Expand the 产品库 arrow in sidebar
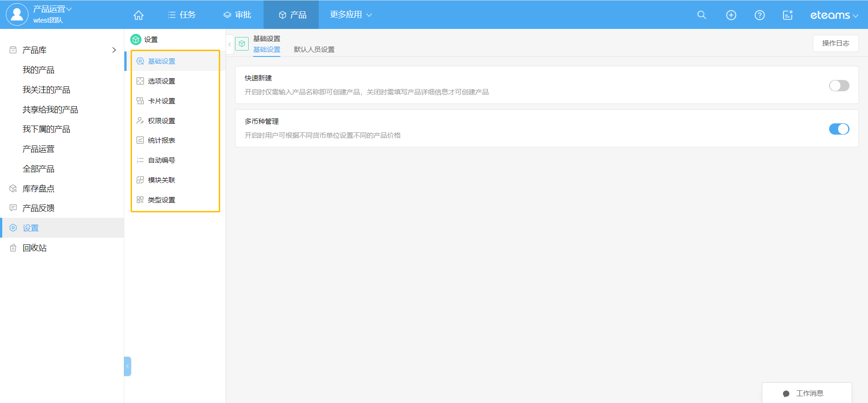Screen dimensions: 868x403 (x=114, y=50)
